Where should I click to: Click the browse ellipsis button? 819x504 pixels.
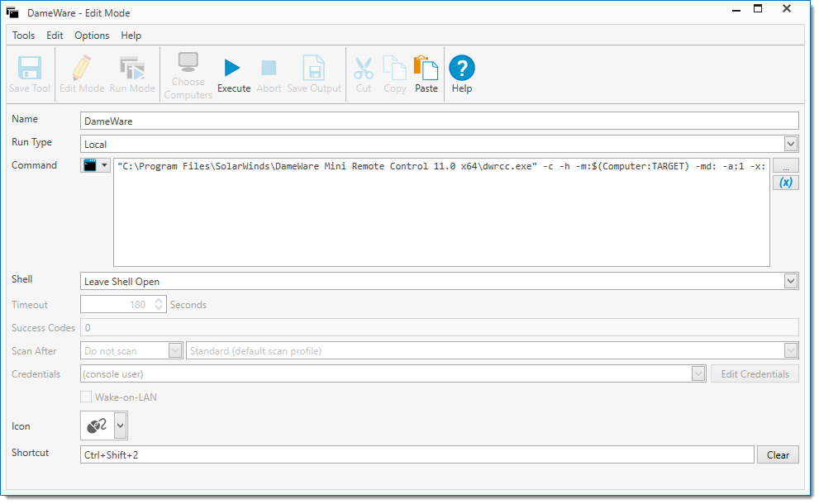coord(786,165)
